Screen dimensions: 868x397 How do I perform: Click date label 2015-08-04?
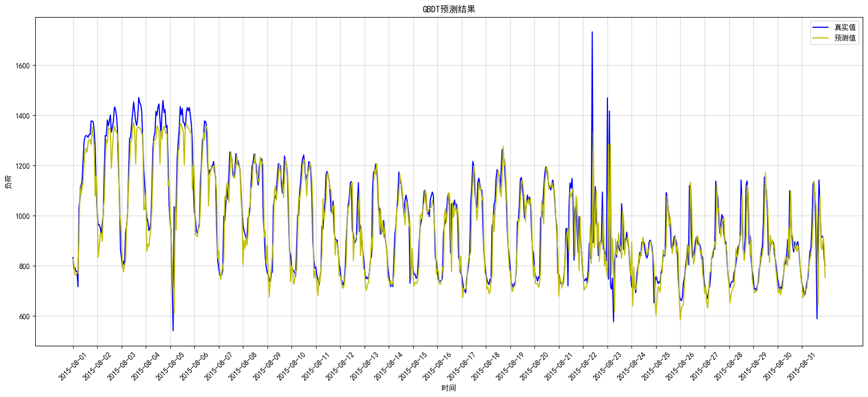coord(145,367)
